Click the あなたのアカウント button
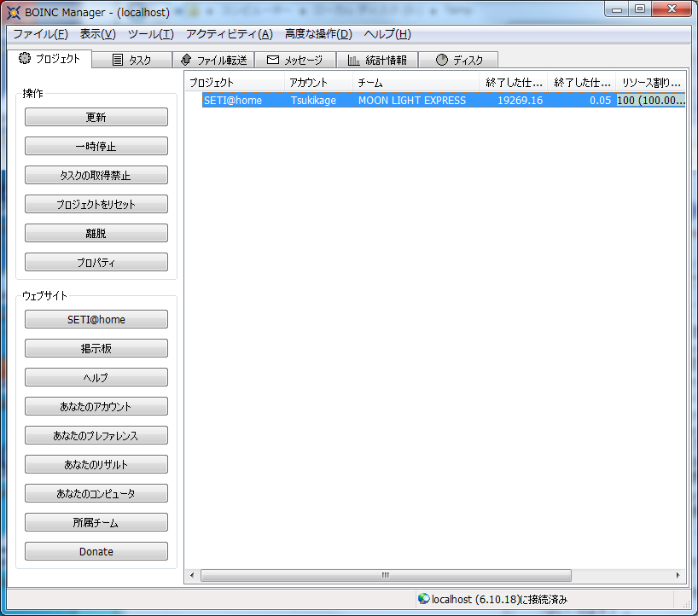Viewport: 698px width, 616px height. [x=96, y=406]
